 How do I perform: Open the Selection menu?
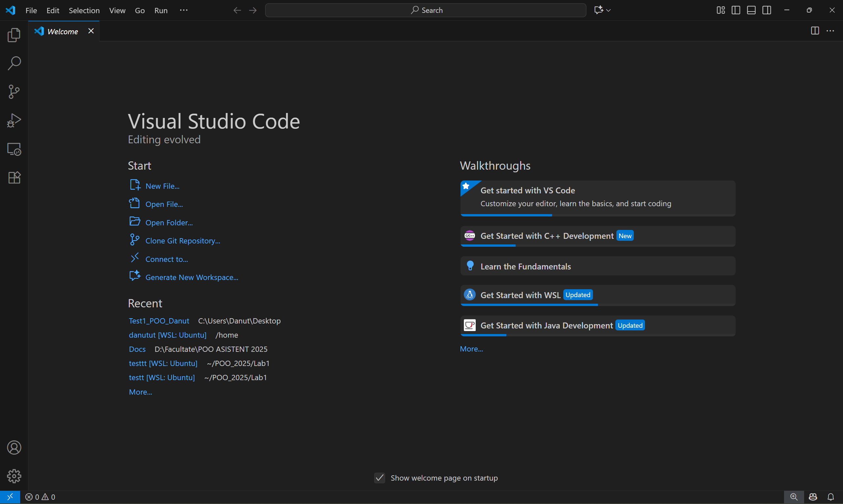coord(84,10)
